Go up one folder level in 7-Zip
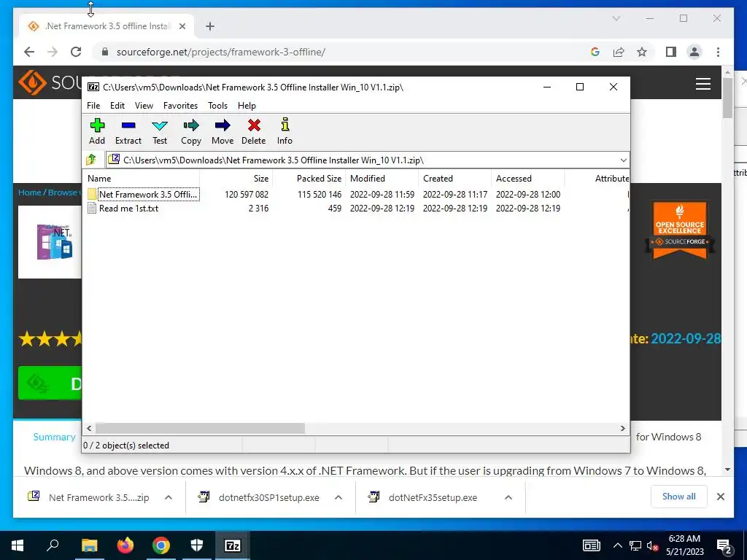The height and width of the screenshot is (560, 747). click(91, 160)
